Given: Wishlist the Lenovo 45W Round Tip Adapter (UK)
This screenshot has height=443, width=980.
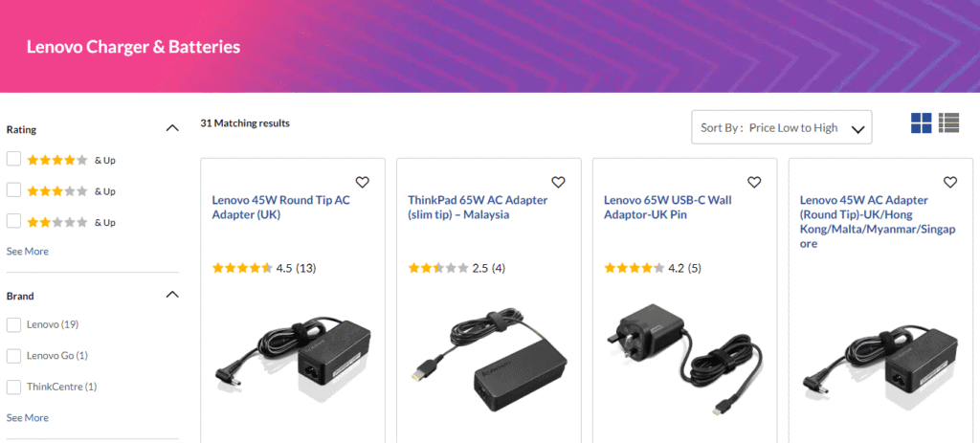Looking at the screenshot, I should (x=362, y=182).
